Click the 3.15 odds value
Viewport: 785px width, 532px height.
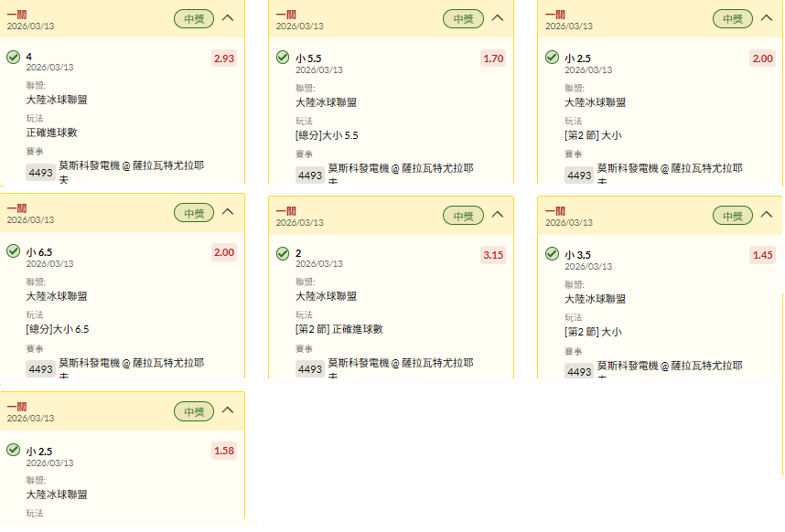click(493, 255)
